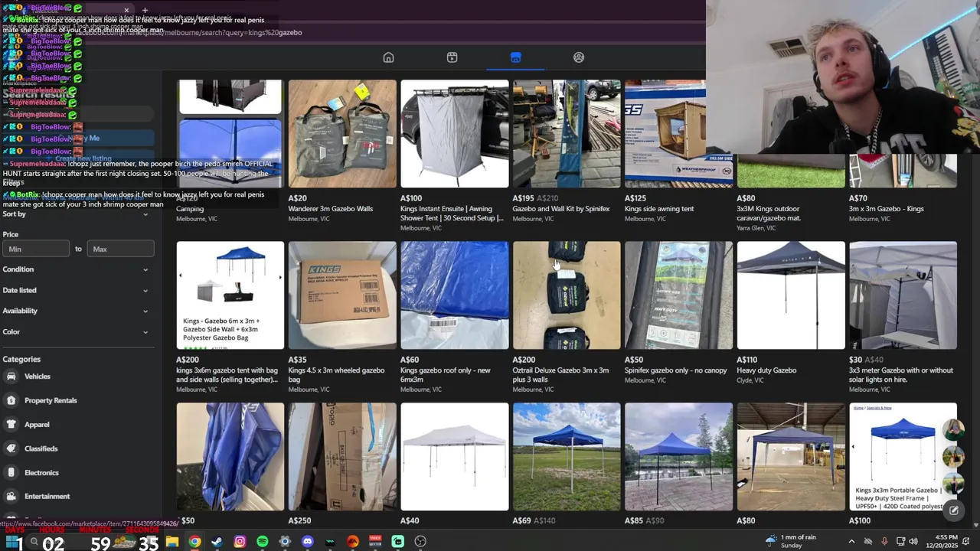
Task: Open the green Streamlabs taskbar icon
Action: [398, 542]
